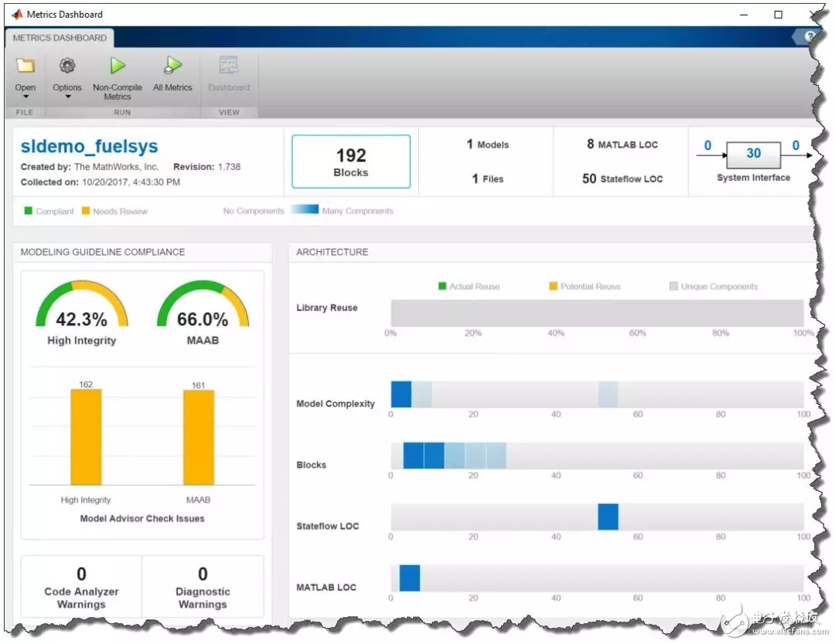Open the 192 Blocks widget
The image size is (835, 644).
pos(351,162)
